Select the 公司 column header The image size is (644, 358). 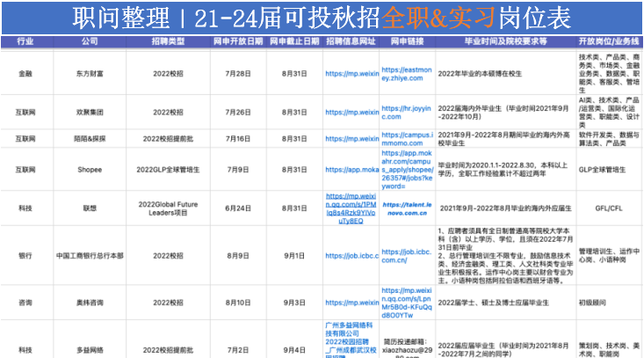point(90,41)
